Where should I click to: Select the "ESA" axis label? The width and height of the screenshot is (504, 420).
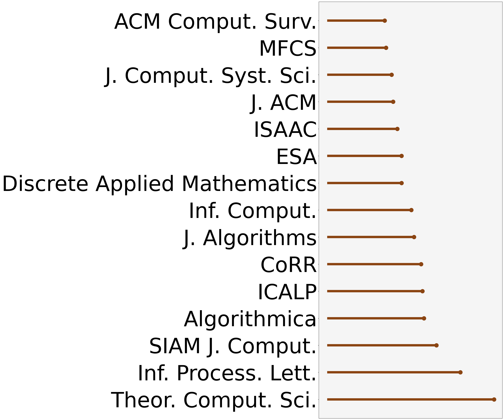coord(296,157)
